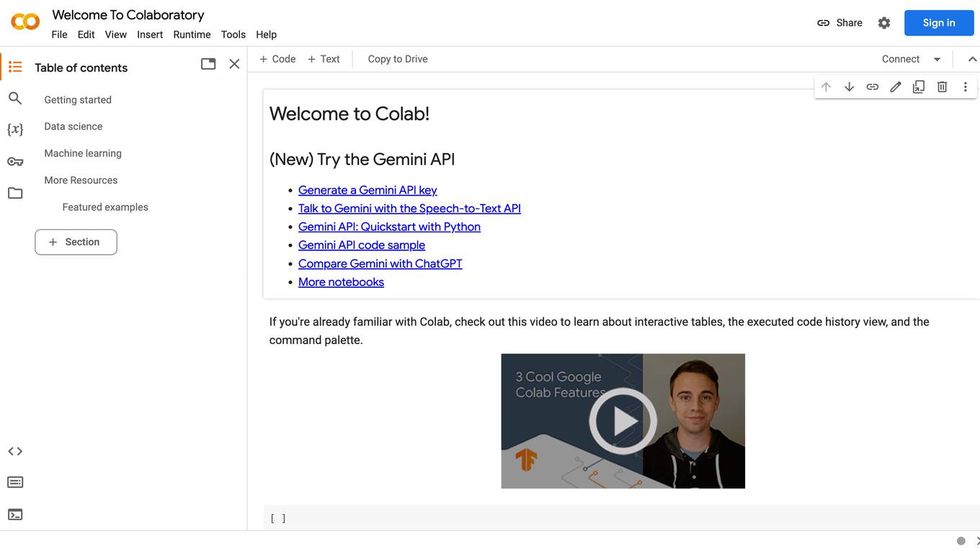Copy link to cell icon

(x=873, y=87)
